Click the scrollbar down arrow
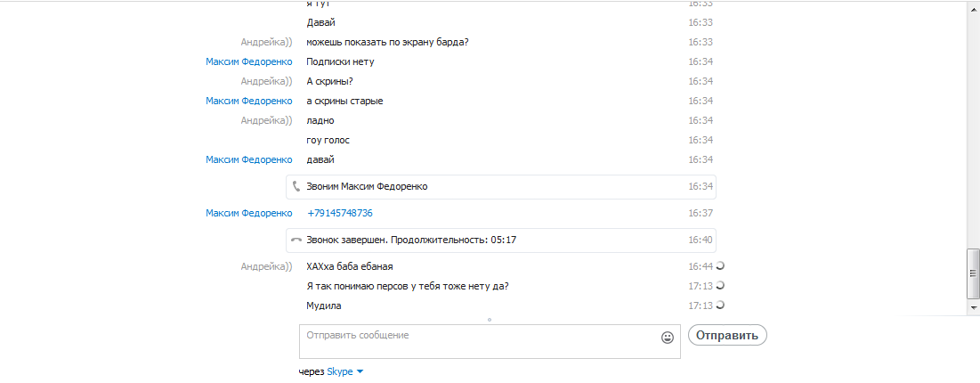Image resolution: width=980 pixels, height=383 pixels. coord(973,308)
